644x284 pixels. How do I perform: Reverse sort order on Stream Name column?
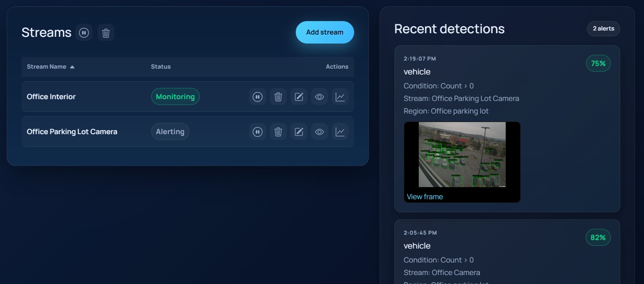click(47, 66)
